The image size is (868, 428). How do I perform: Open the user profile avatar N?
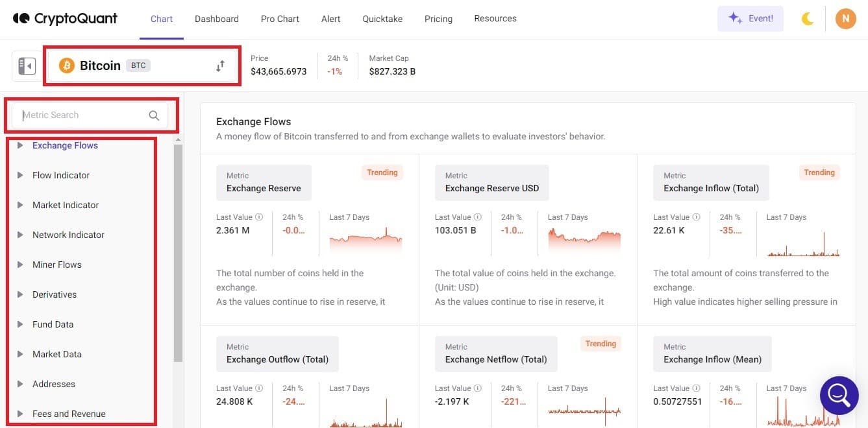pyautogui.click(x=845, y=19)
